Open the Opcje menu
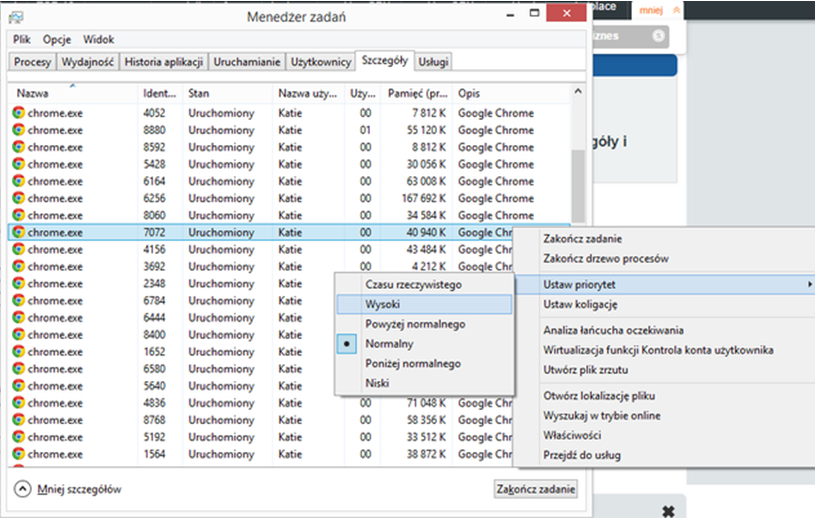This screenshot has height=521, width=815. (x=56, y=39)
